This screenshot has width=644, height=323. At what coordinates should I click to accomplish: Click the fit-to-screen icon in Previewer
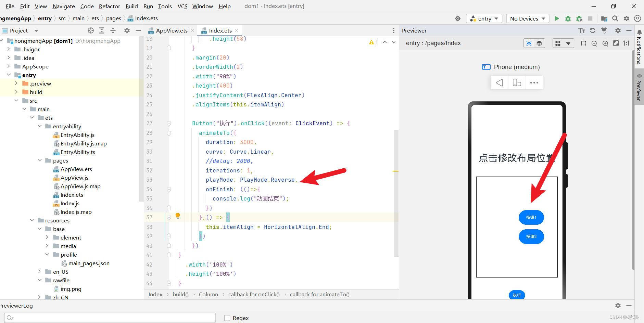(616, 43)
